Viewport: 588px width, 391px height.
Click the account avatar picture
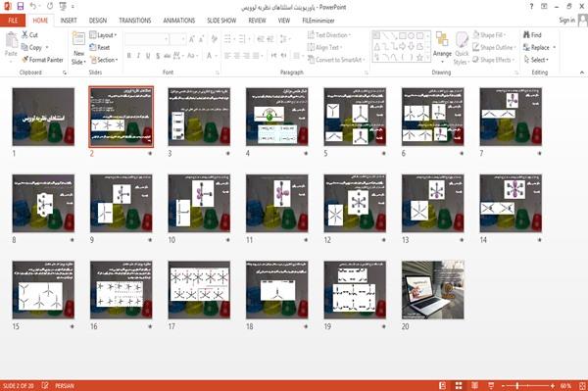click(x=582, y=21)
